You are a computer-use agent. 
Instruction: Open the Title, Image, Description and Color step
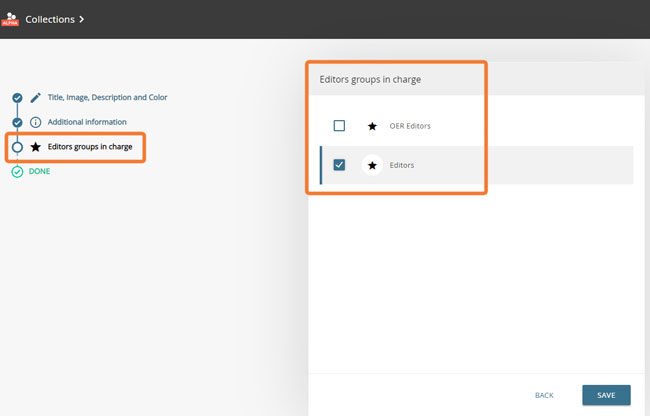pyautogui.click(x=107, y=97)
